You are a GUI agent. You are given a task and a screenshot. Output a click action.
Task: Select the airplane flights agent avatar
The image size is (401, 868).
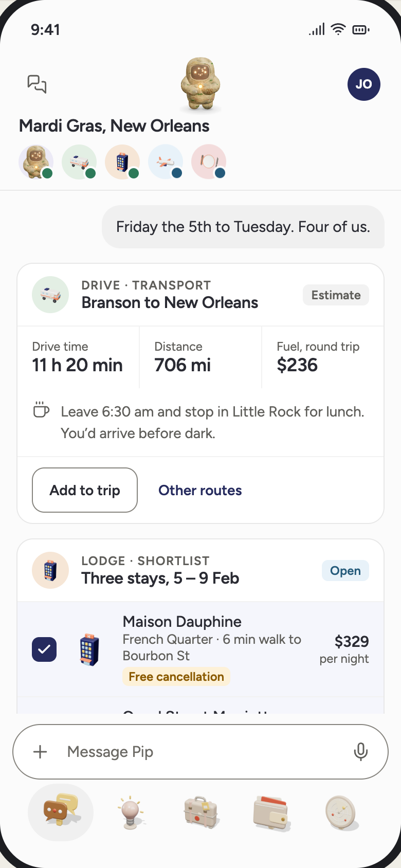pos(166,162)
